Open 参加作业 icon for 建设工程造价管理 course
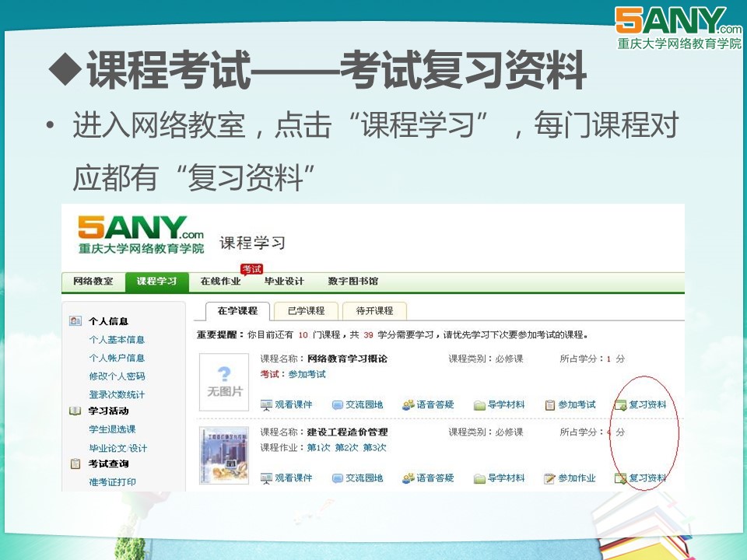Image resolution: width=747 pixels, height=560 pixels. 550,478
